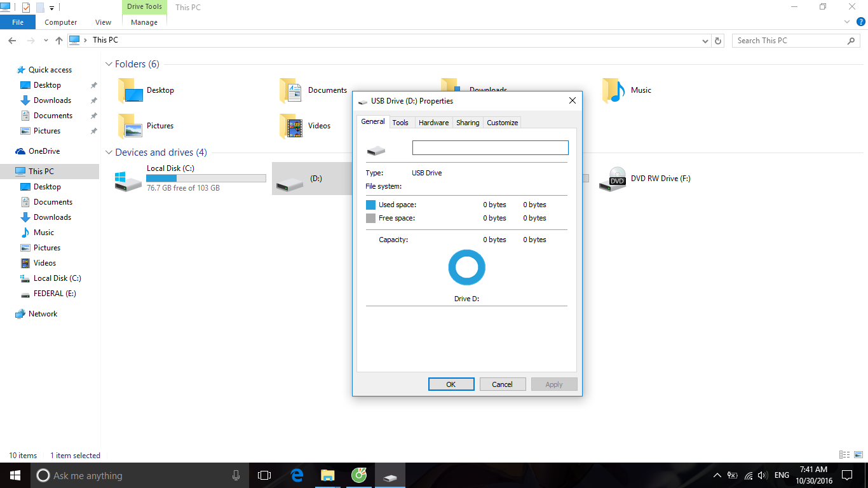Open the Music folder icon
The width and height of the screenshot is (868, 488).
coord(614,90)
